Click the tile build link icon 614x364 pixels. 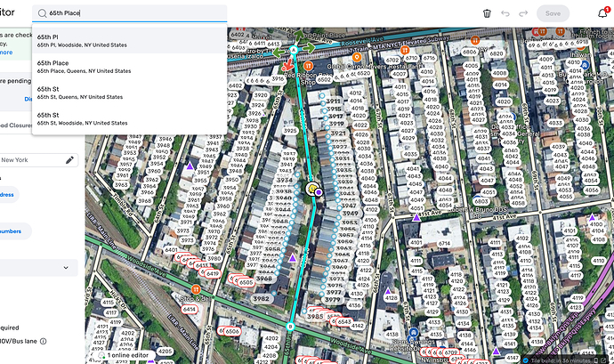[526, 360]
